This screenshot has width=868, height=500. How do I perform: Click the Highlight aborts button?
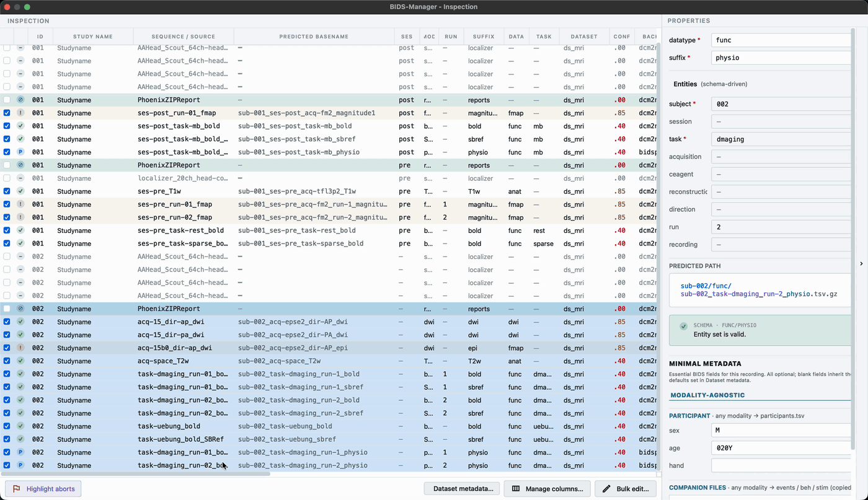(x=43, y=489)
